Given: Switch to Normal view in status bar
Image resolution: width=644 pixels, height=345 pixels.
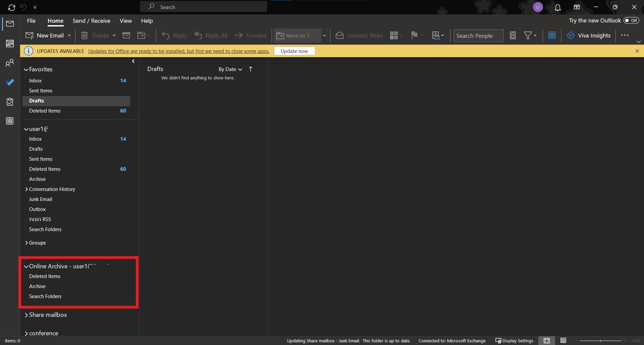Looking at the screenshot, I should click(547, 341).
